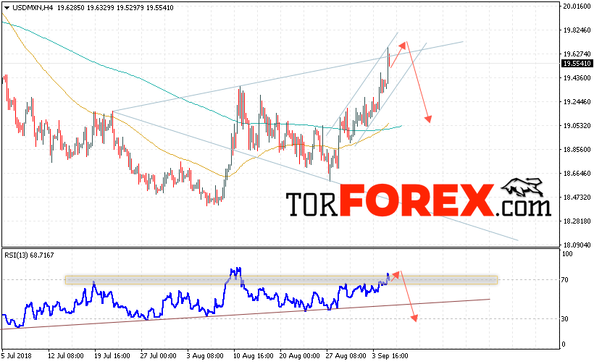Click the 3 Sep 16:00 time label
The image size is (594, 364).
click(390, 356)
